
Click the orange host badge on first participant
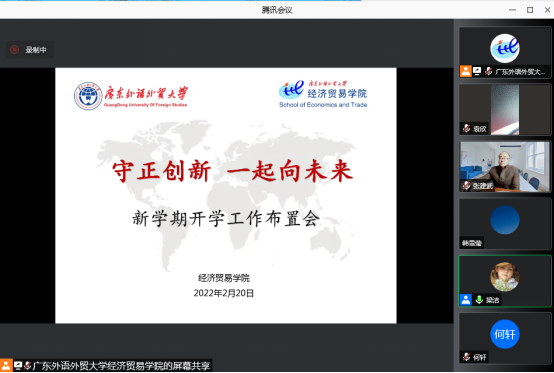click(x=466, y=71)
